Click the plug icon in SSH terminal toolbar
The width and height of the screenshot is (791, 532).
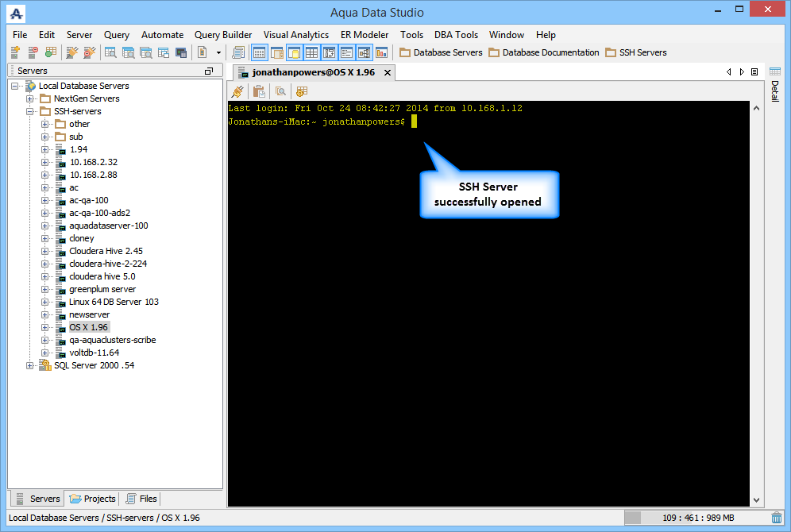(237, 91)
